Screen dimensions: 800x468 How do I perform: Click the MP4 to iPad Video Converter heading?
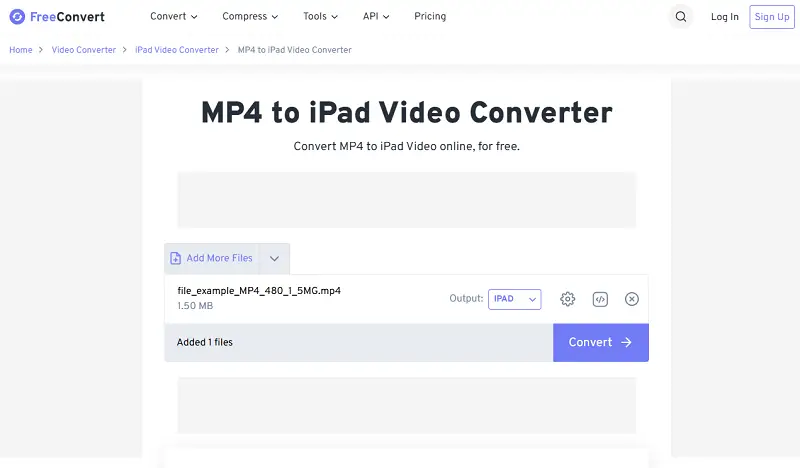407,113
